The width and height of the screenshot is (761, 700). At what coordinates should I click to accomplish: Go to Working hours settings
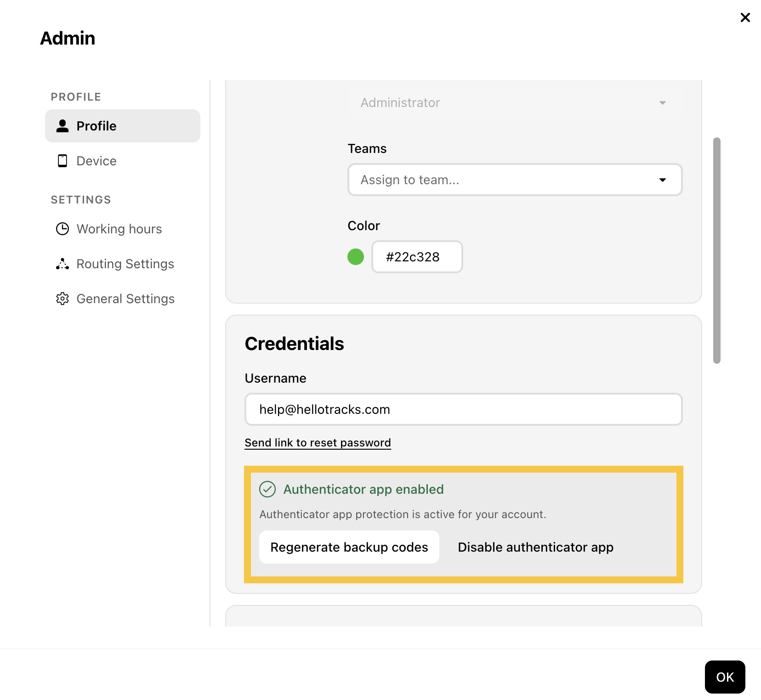tap(123, 229)
